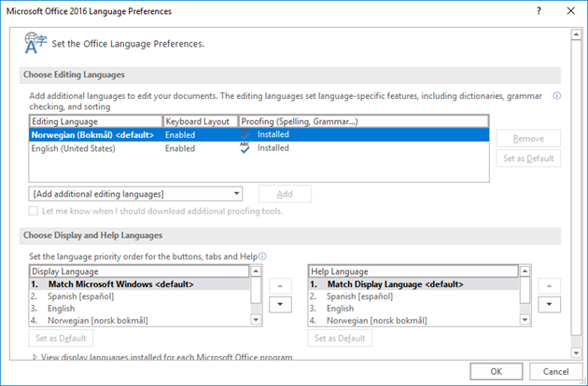Click the question mark help icon in title bar
Image resolution: width=588 pixels, height=386 pixels.
coord(539,11)
